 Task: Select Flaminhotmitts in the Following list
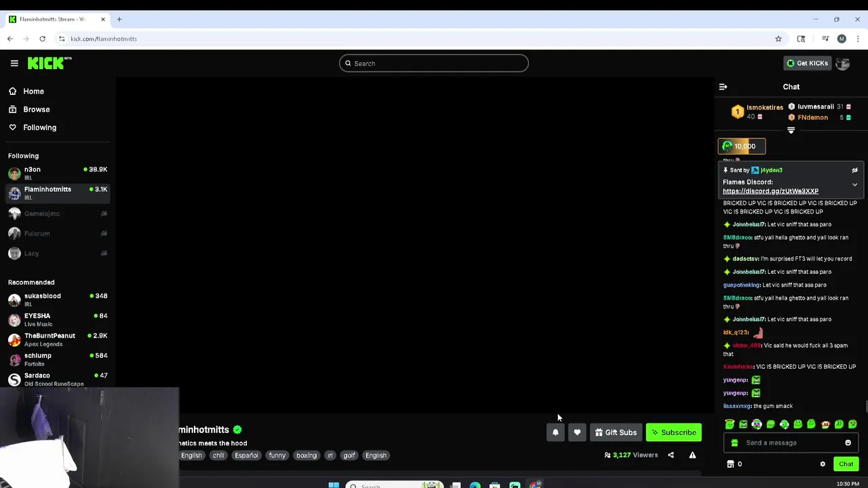58,192
